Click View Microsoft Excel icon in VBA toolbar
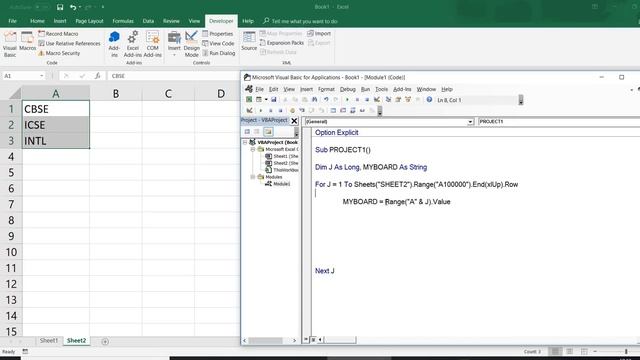Image resolution: width=640 pixels, height=360 pixels. click(x=249, y=100)
